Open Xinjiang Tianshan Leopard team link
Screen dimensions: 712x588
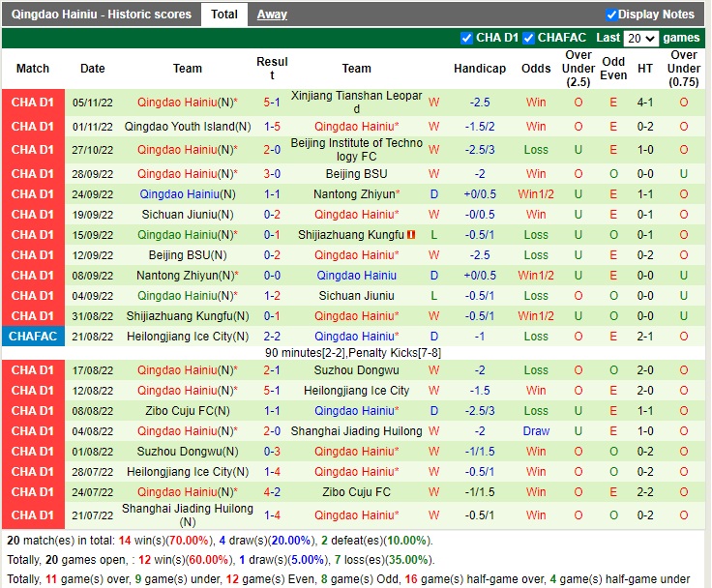click(x=356, y=103)
